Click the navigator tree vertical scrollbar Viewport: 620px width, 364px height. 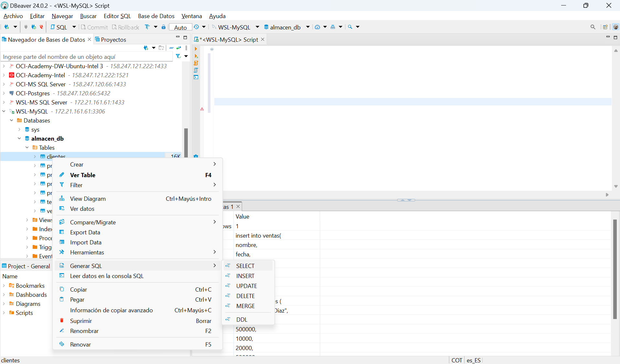[x=186, y=142]
